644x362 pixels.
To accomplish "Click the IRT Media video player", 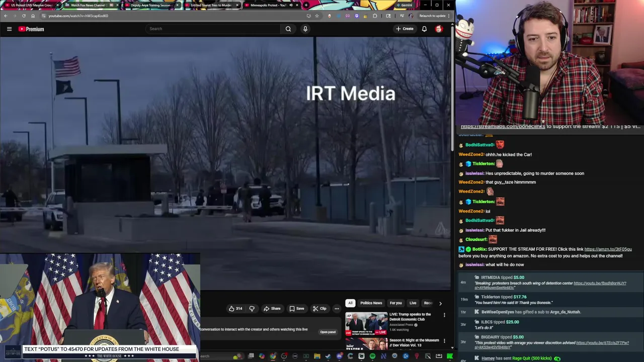I will click(225, 163).
